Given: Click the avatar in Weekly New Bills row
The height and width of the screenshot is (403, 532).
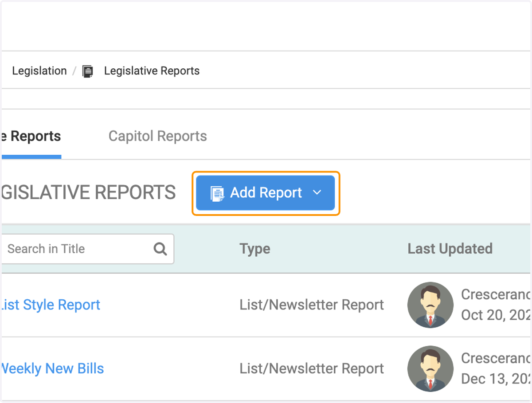Looking at the screenshot, I should tap(430, 369).
